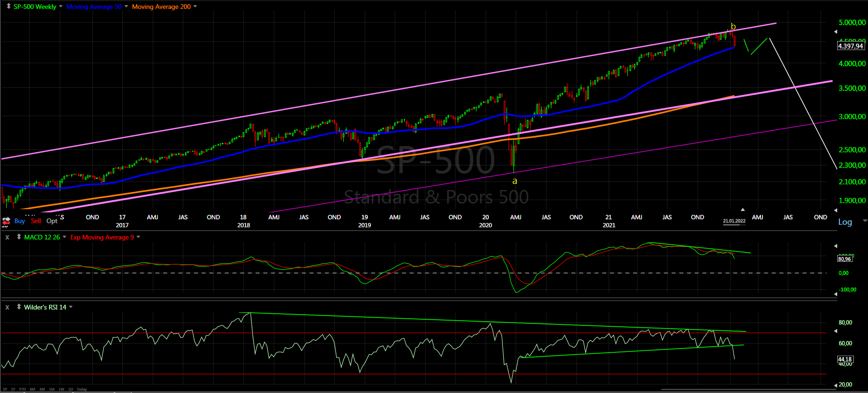Click the 21.01.2022 date label
The width and height of the screenshot is (868, 393).
(x=734, y=221)
